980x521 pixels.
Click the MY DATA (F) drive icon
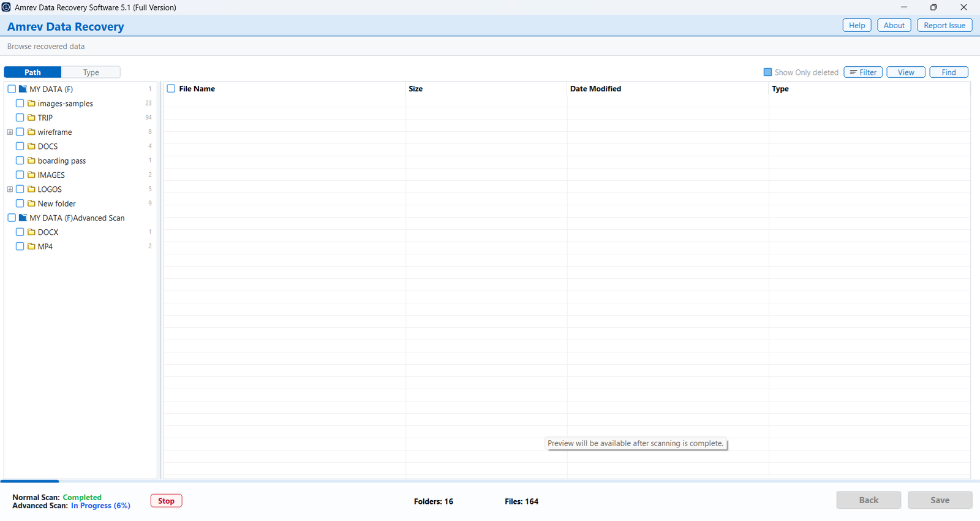pos(23,89)
